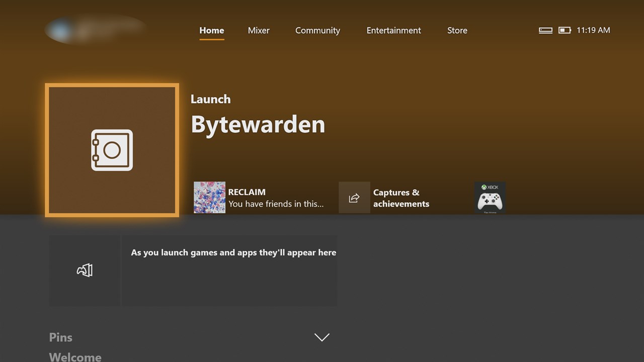
Task: Check the controller battery status icon
Action: click(565, 30)
